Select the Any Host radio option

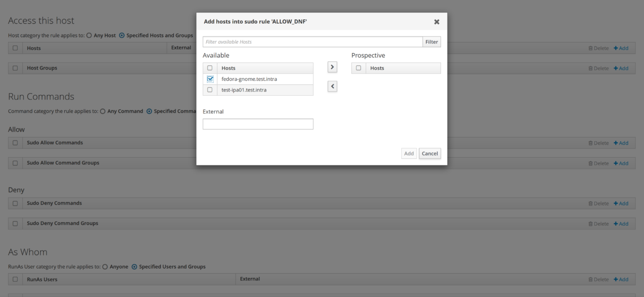[89, 36]
